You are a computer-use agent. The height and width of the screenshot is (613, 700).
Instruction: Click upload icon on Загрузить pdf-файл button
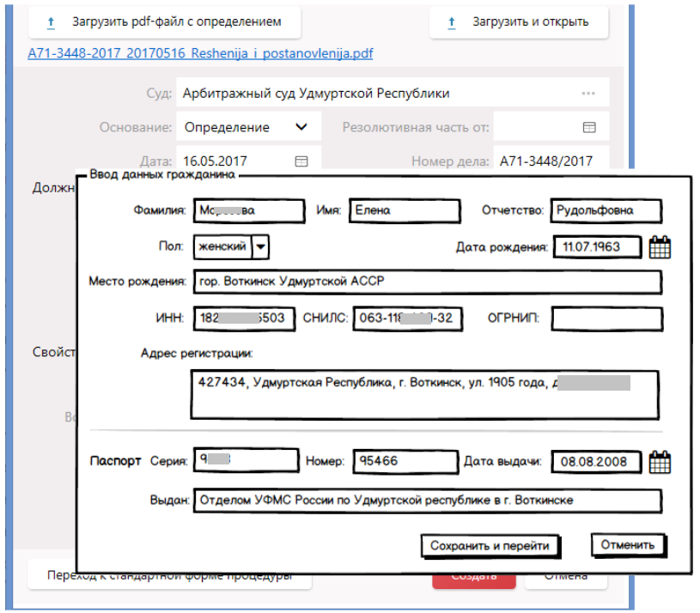coord(52,22)
